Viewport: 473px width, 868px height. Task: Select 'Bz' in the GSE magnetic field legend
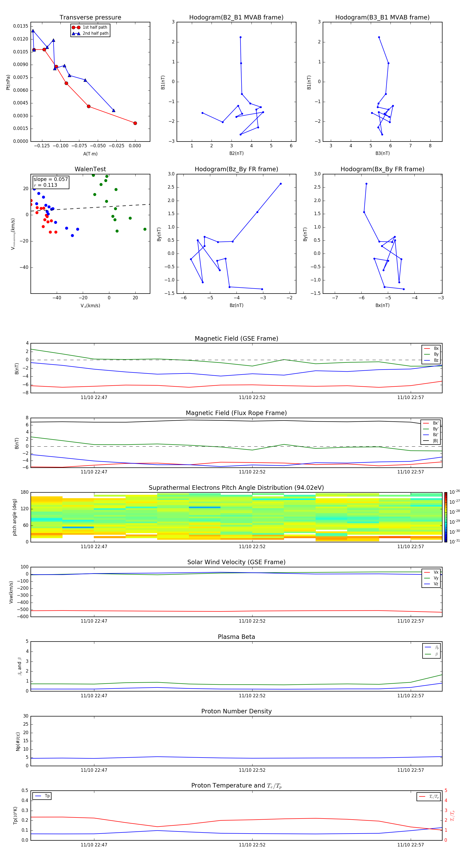click(x=431, y=361)
